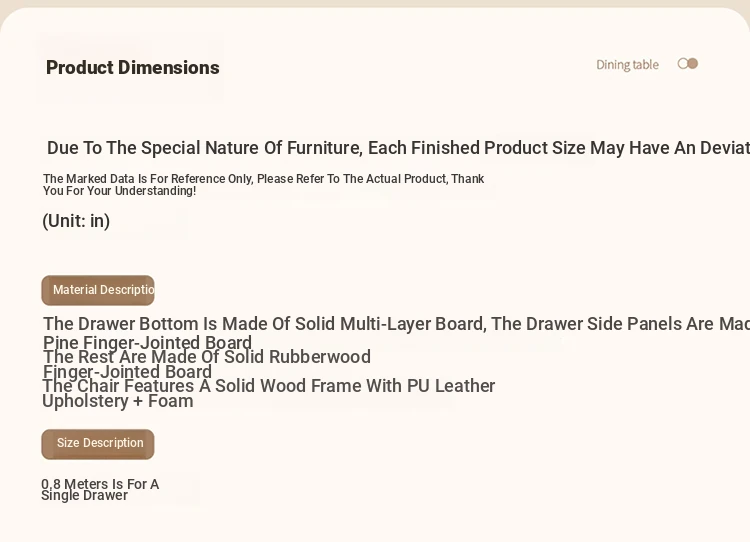The image size is (750, 542).
Task: Open the Size Description tag
Action: point(98,444)
